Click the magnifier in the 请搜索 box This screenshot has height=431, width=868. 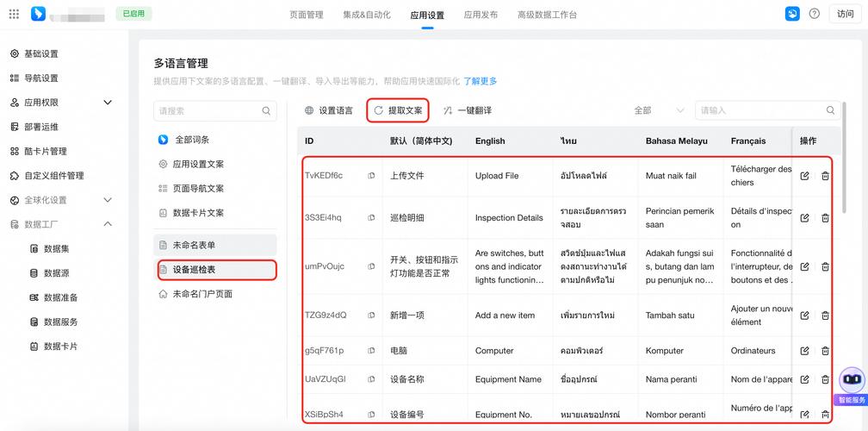(266, 111)
